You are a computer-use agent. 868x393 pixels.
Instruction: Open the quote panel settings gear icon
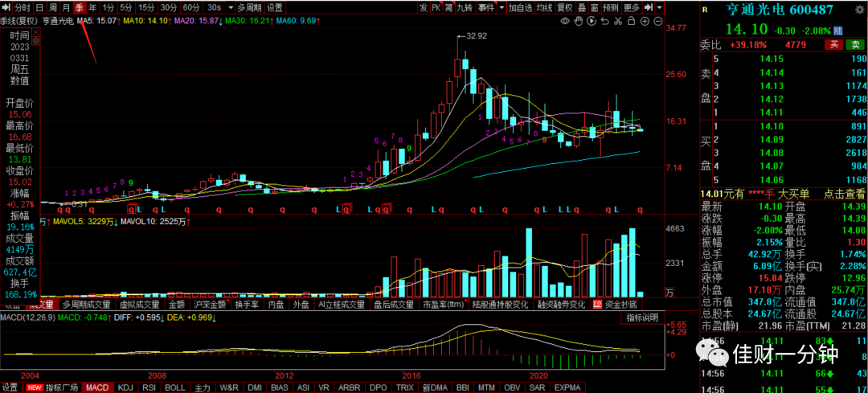(36, 40)
